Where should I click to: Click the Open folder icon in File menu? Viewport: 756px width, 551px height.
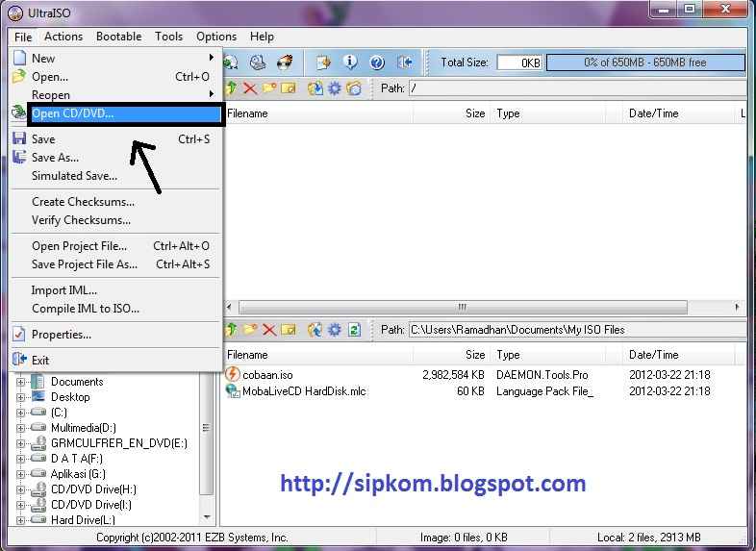click(19, 76)
